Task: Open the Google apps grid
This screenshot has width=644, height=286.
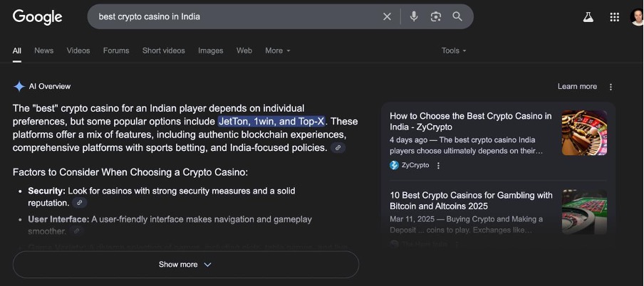Action: [615, 17]
